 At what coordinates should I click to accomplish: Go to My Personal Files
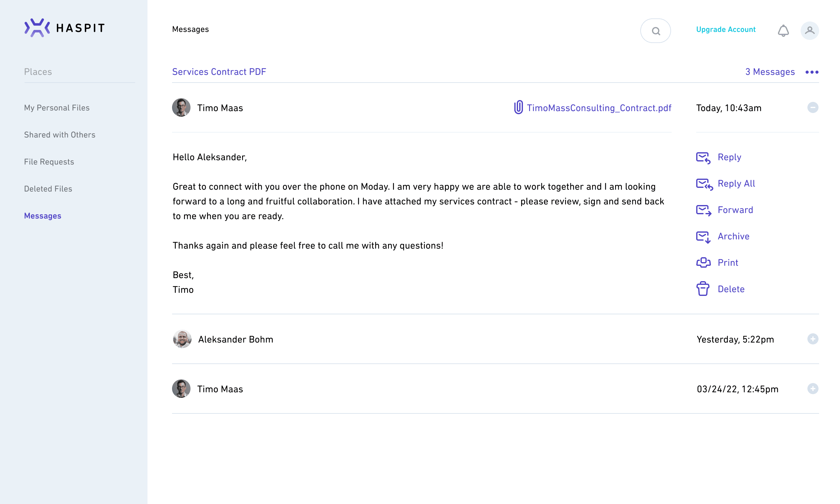coord(57,108)
